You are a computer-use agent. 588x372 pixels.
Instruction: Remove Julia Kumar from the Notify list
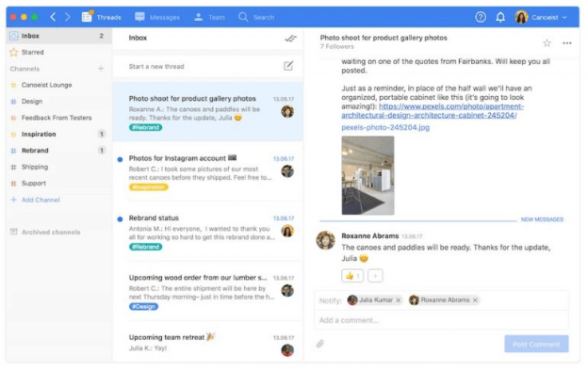pyautogui.click(x=399, y=300)
